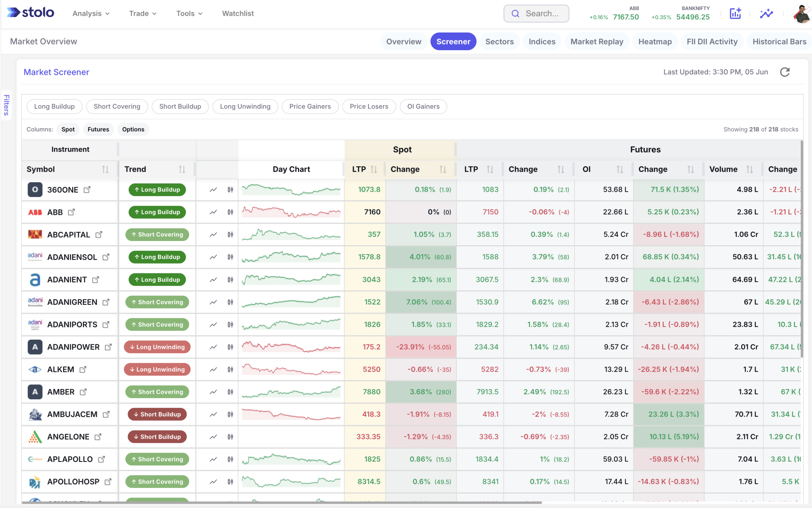The image size is (812, 508).
Task: Sort by Futures Volume column
Action: [x=749, y=169]
